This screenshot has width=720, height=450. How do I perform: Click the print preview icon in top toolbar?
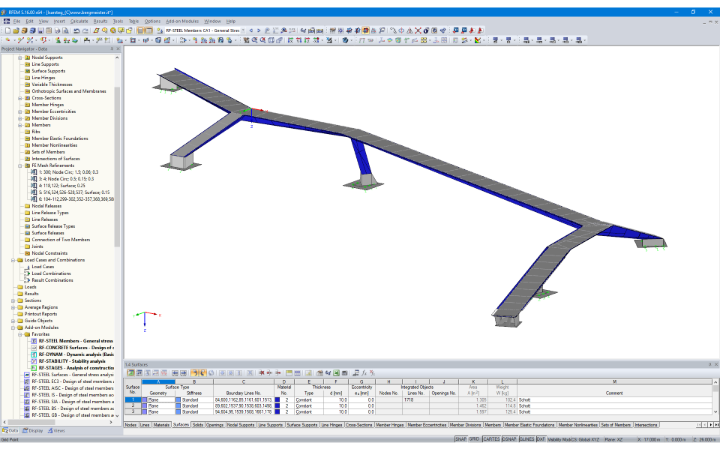tap(66, 30)
